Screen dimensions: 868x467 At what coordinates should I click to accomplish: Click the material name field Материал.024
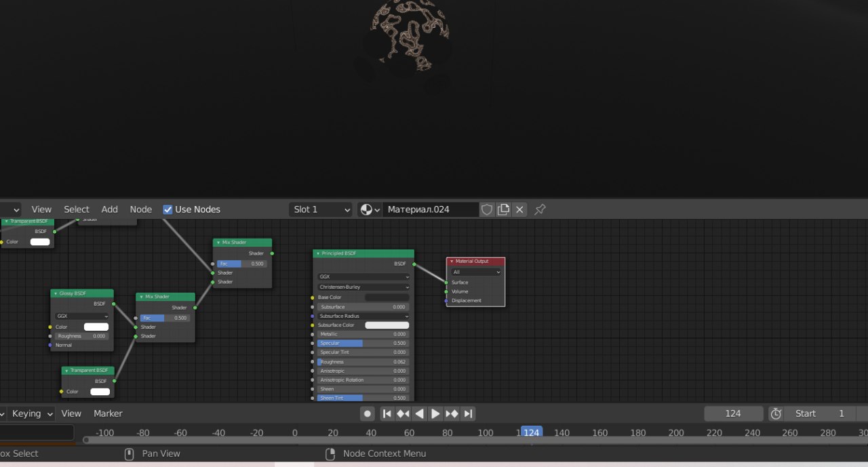pos(431,209)
